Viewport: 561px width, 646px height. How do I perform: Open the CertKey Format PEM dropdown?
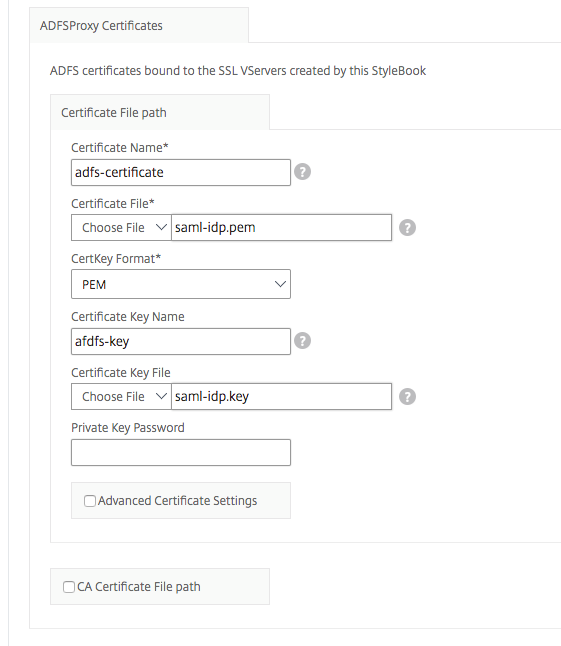(x=181, y=284)
